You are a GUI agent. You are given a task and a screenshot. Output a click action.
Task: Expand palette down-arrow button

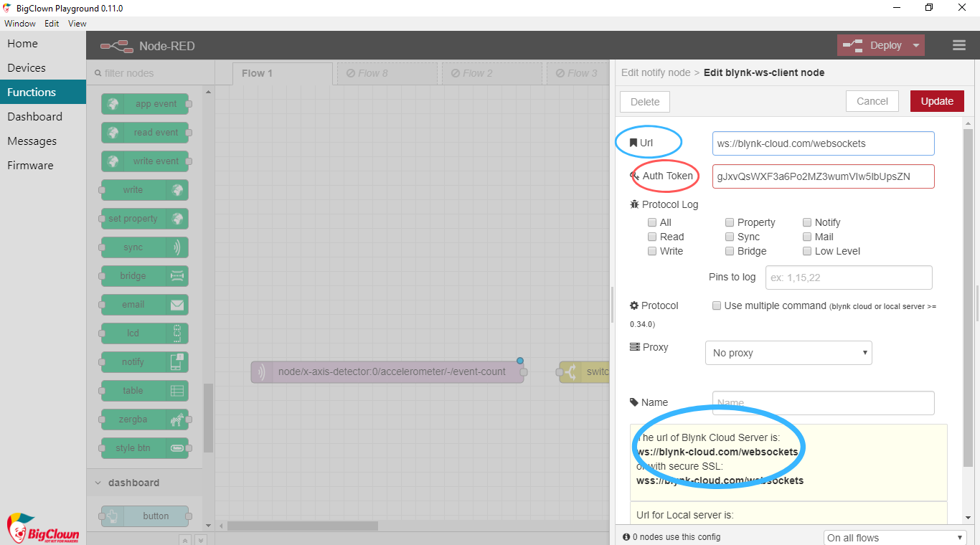coord(201,540)
